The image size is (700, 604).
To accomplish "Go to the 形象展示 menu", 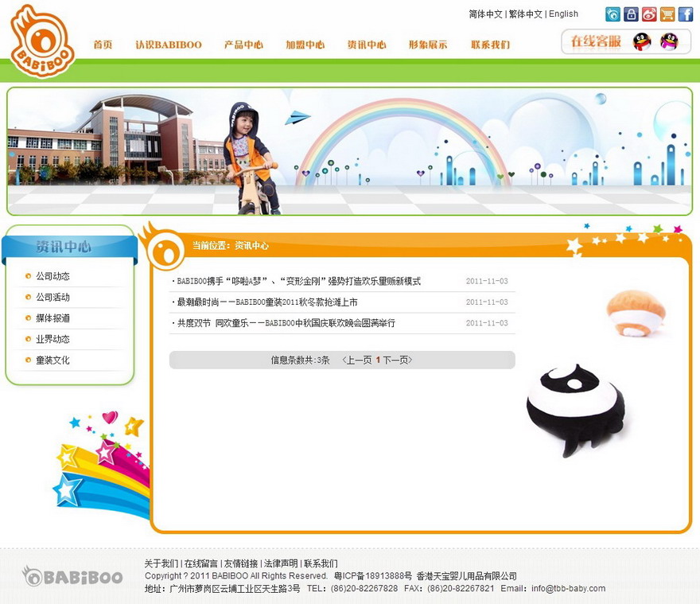I will pyautogui.click(x=428, y=45).
